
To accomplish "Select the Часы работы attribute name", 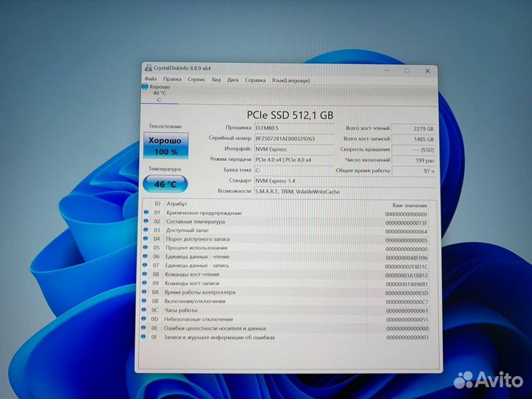I will 180,310.
